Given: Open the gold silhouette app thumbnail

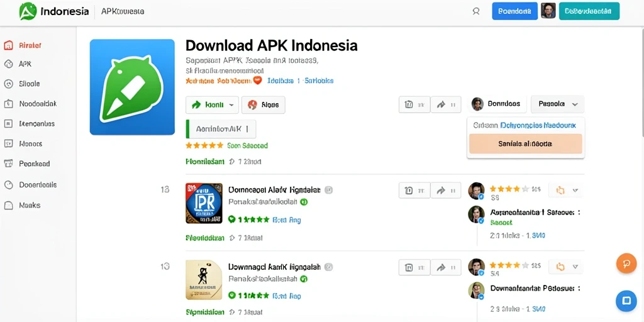Looking at the screenshot, I should (204, 280).
